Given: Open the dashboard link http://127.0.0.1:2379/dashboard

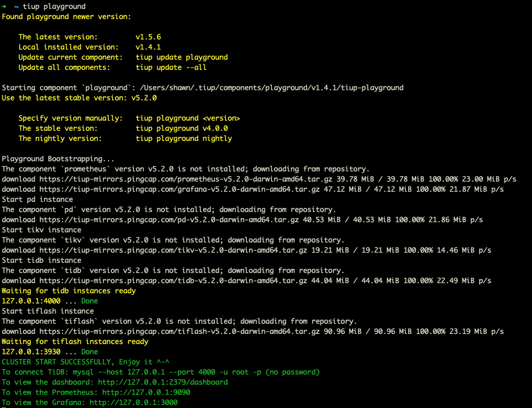Looking at the screenshot, I should point(163,382).
